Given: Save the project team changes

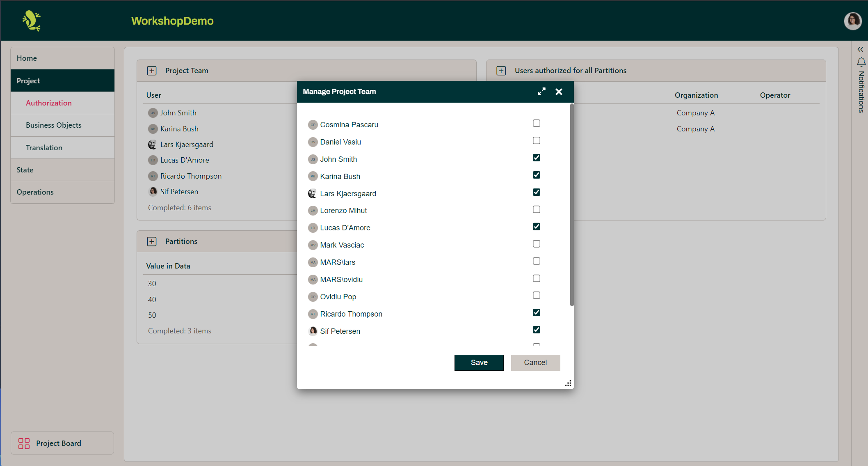Looking at the screenshot, I should point(479,363).
